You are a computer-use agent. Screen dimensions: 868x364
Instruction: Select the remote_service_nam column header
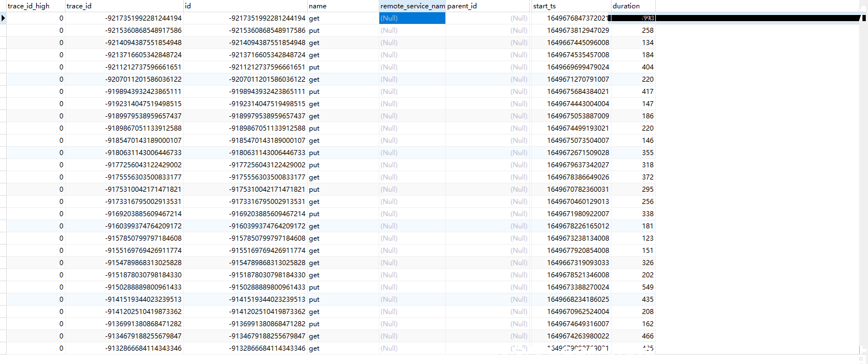click(x=413, y=6)
